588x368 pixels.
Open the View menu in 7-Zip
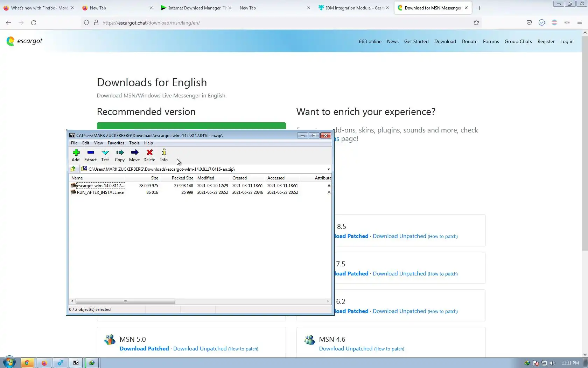(x=98, y=143)
